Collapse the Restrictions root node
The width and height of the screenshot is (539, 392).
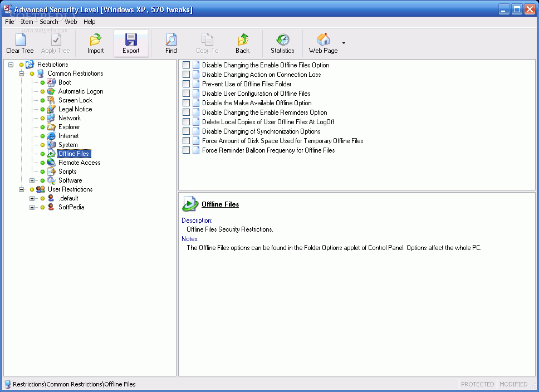tap(11, 65)
